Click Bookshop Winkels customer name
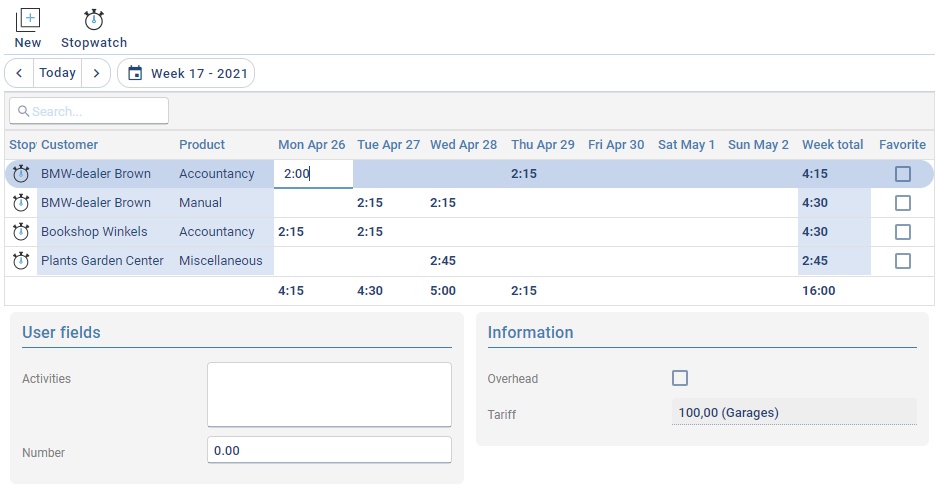Screen dimensions: 938x491 point(94,232)
